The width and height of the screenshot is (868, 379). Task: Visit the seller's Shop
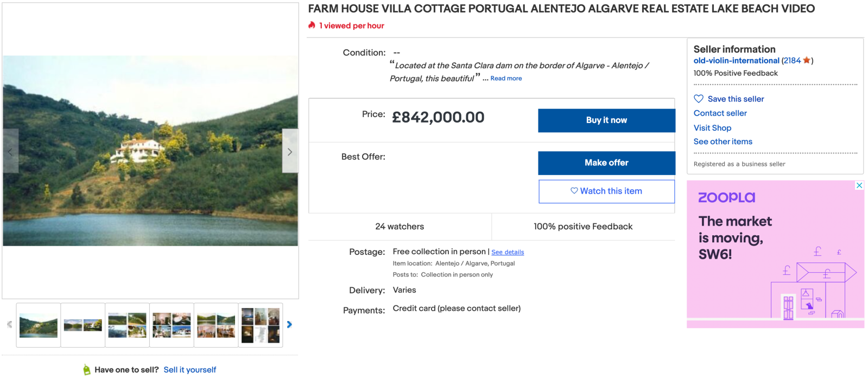click(712, 128)
